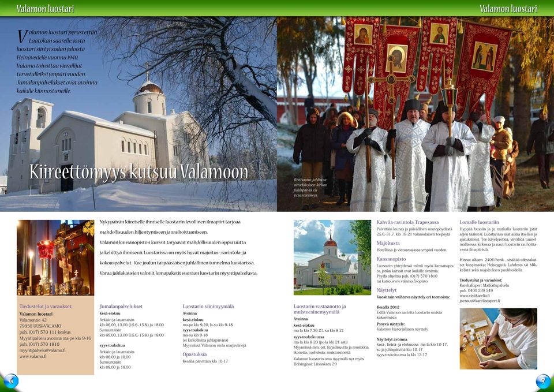The width and height of the screenshot is (554, 392).
Task: Click the 'Näyttelyt avoinna' label
Action: tap(392, 339)
